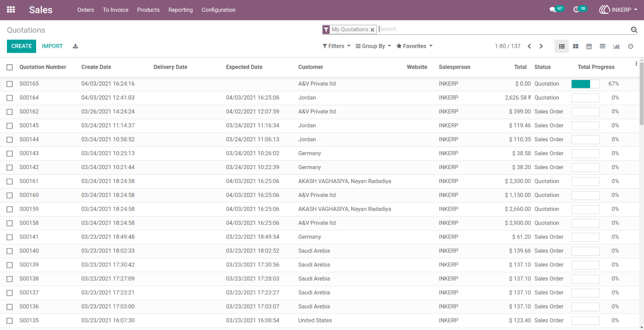Open the Group By dropdown
The height and width of the screenshot is (330, 644).
(x=373, y=46)
